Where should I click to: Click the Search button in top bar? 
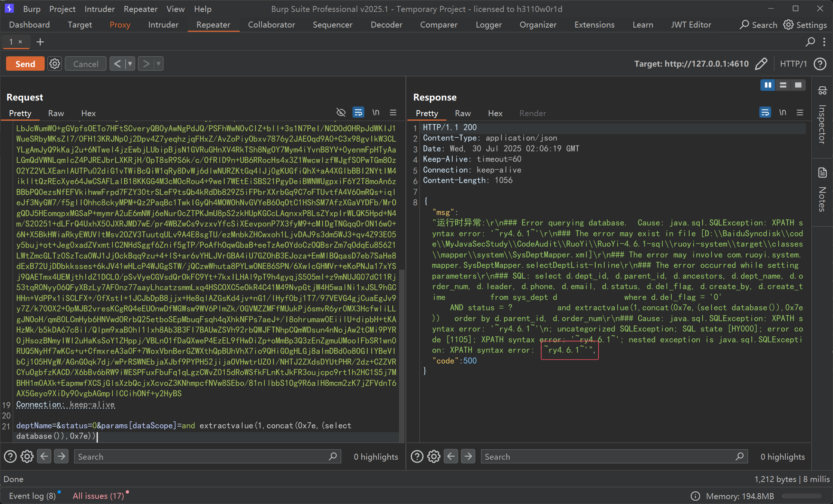coord(758,25)
